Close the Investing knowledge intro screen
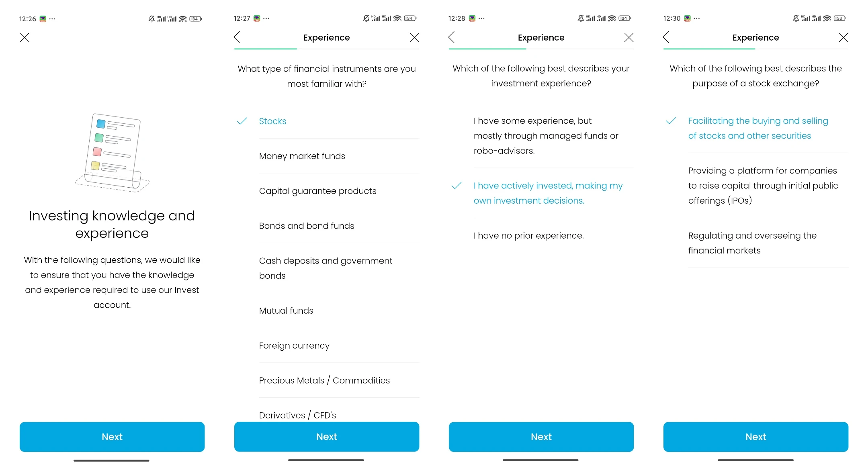Viewport: 868px width, 474px height. tap(25, 37)
